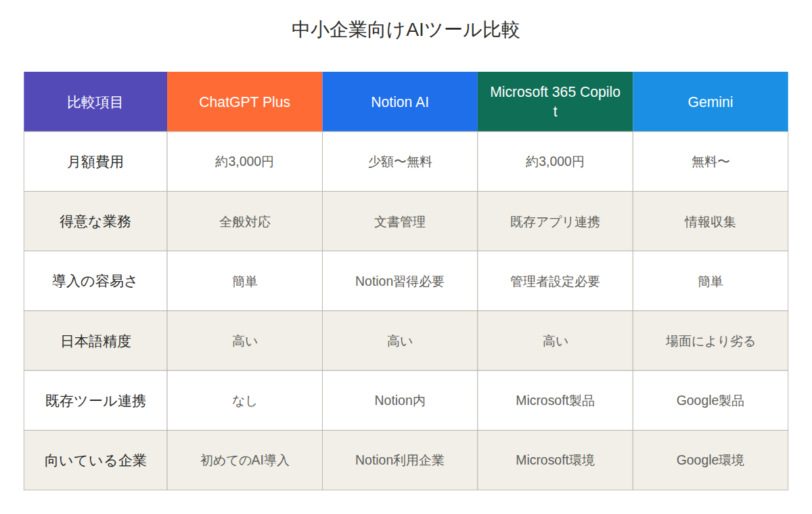Select the 情報収集 cell
Image resolution: width=812 pixels, height=514 pixels.
(x=710, y=221)
